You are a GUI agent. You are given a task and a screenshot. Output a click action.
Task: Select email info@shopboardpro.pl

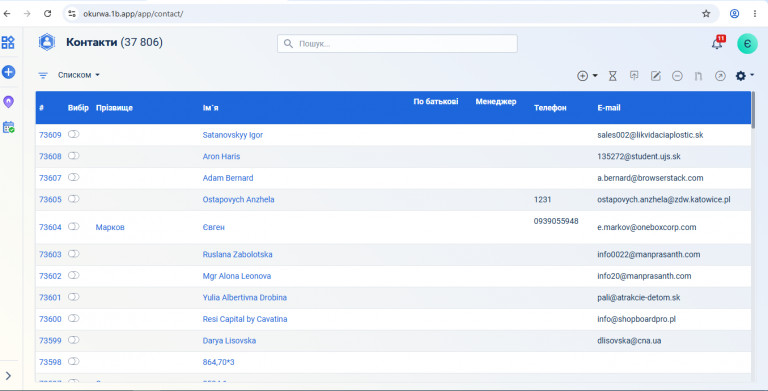(x=636, y=319)
